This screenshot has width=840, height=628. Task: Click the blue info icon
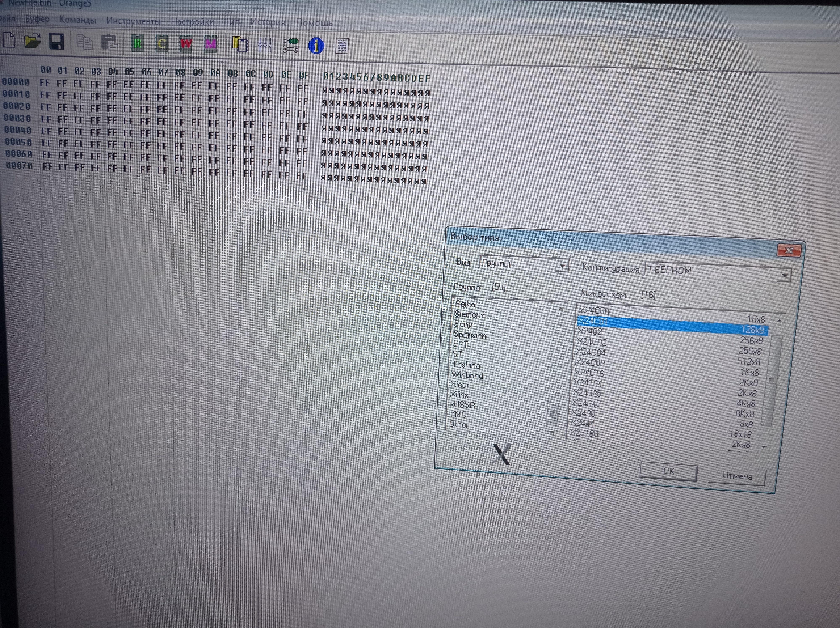point(316,46)
